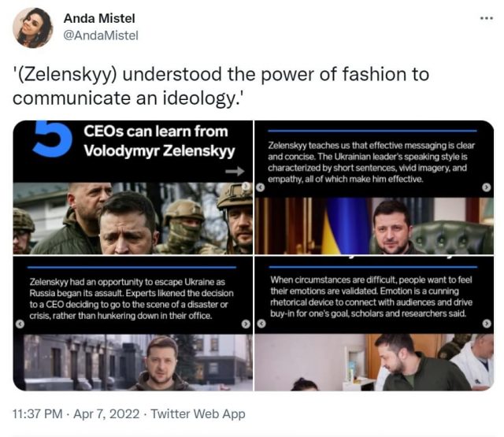Viewport: 504px width, 437px height.
Task: Click the small circular arrow on soldiers photo
Action: (246, 187)
